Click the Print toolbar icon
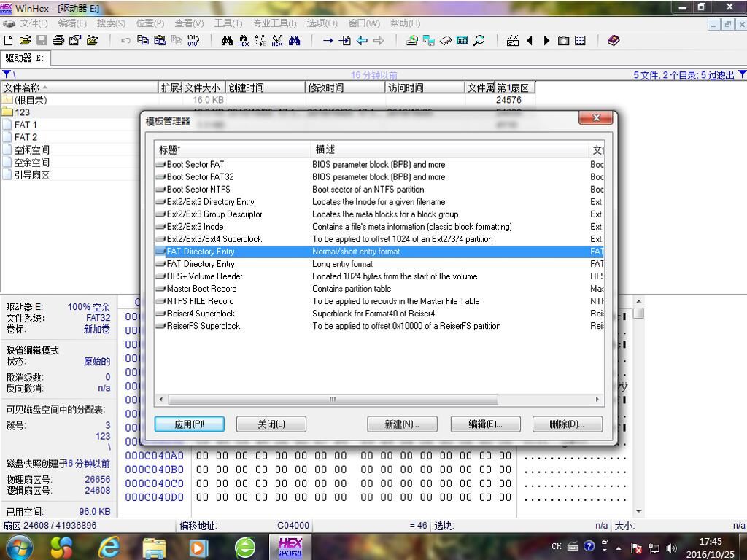Image resolution: width=747 pixels, height=560 pixels. (58, 41)
